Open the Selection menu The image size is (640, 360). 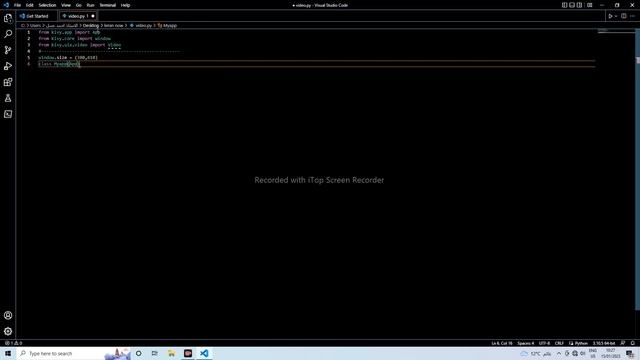[x=47, y=5]
